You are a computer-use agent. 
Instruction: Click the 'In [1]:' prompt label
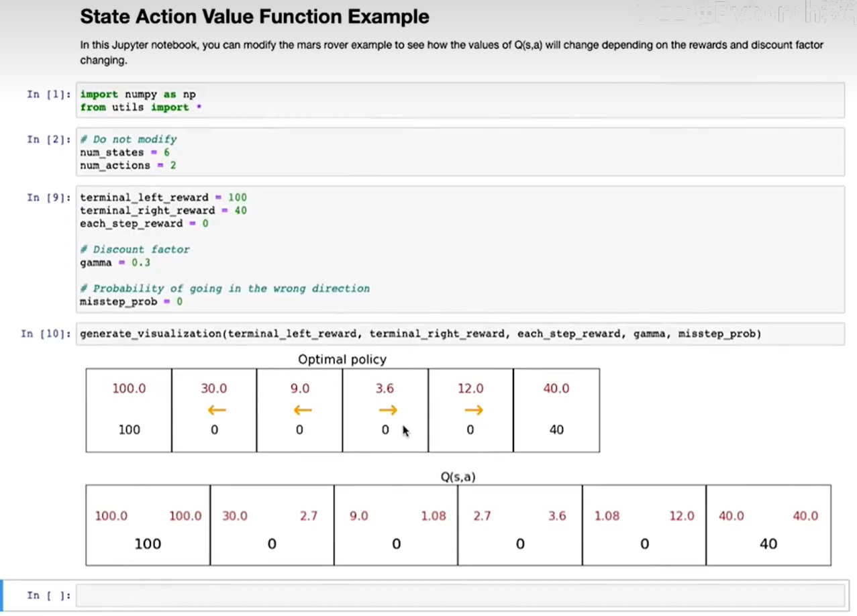click(48, 95)
